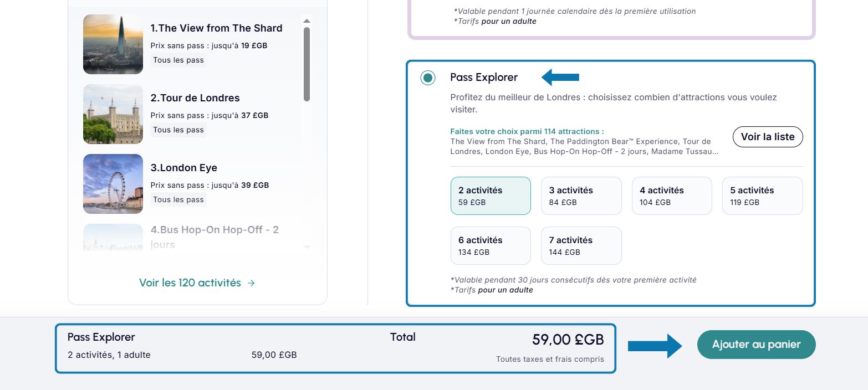Choose the 7 activités pass for 144 £GB
868x390 pixels.
coord(581,245)
